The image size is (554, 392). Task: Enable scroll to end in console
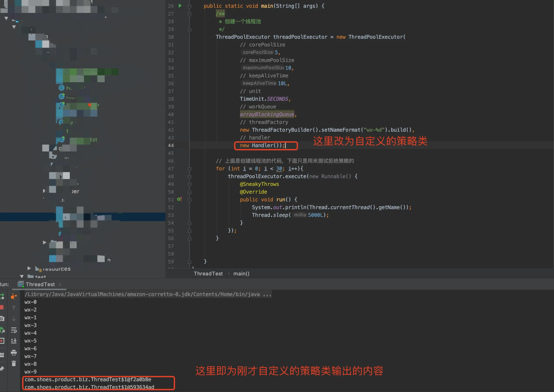14,341
